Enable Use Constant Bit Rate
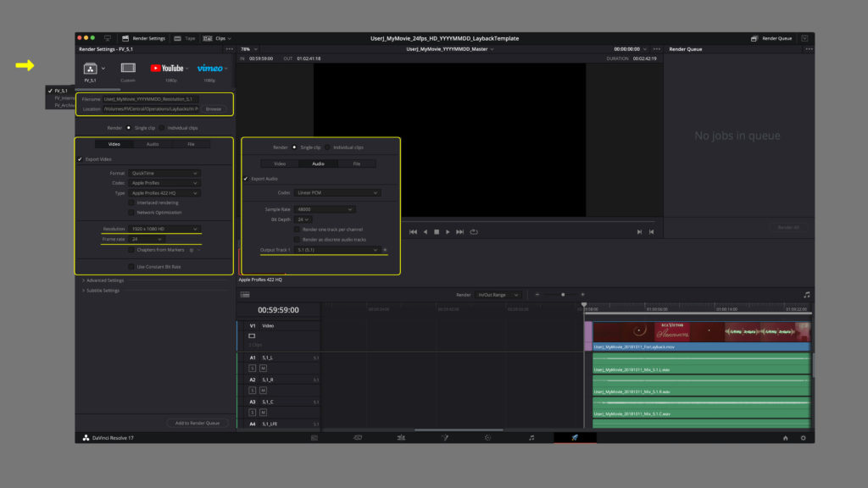 (131, 267)
